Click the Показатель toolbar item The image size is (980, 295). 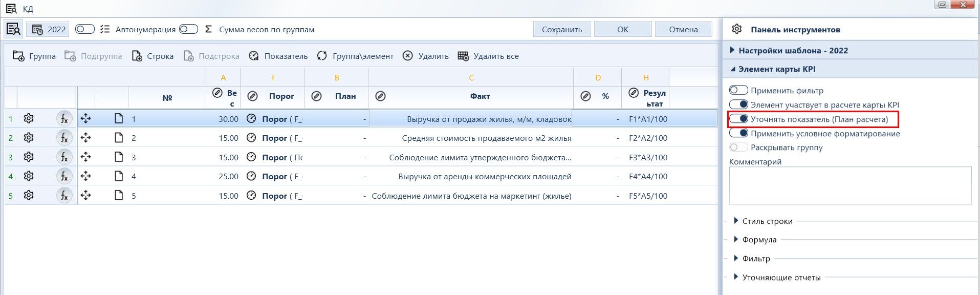point(278,56)
